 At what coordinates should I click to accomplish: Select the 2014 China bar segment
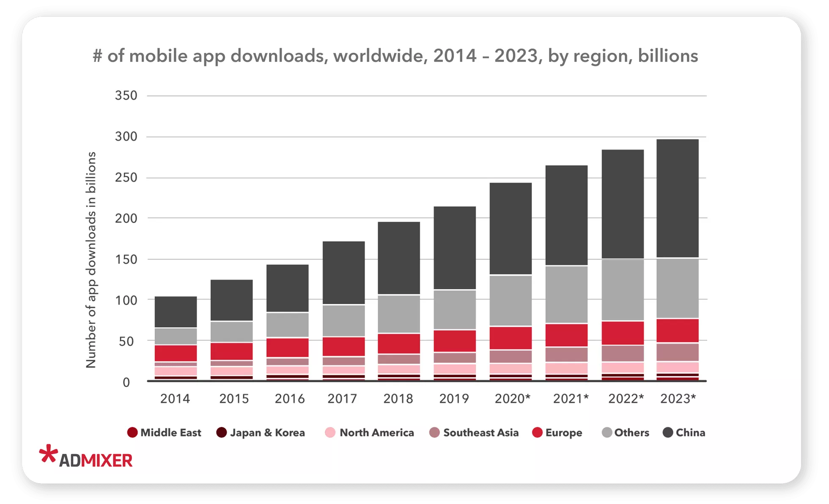pyautogui.click(x=176, y=312)
